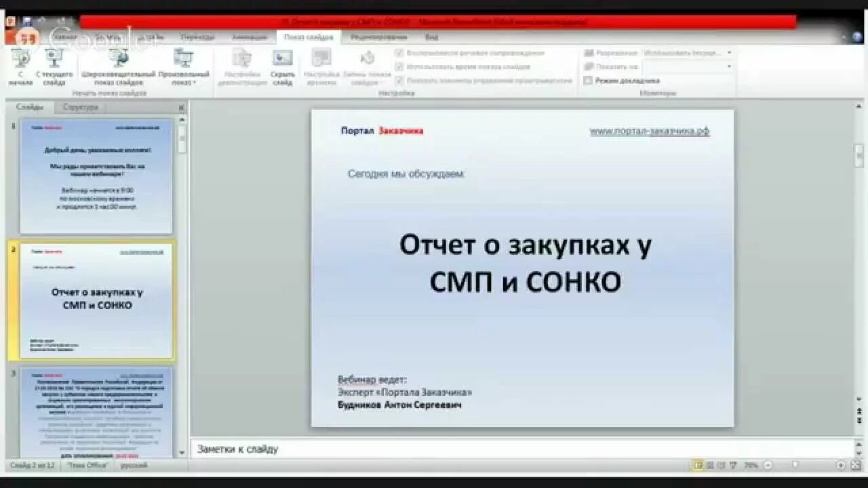Open the Review ribbon tab
Viewport: 868px width, 488px height.
(x=378, y=37)
